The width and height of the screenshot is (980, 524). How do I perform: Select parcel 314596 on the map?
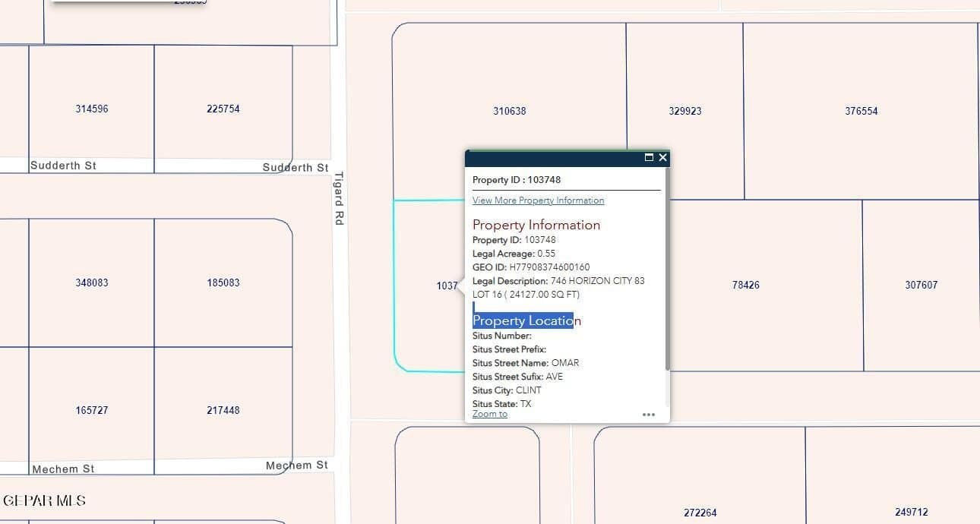click(x=91, y=109)
